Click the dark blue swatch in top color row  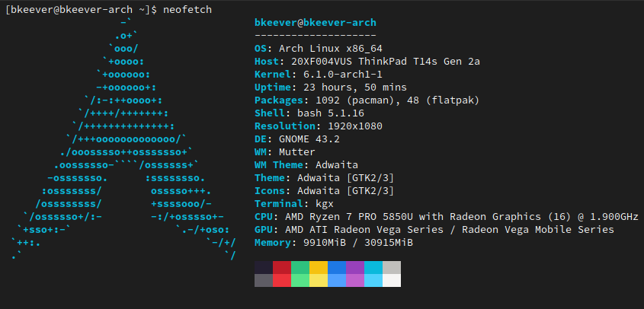coord(337,268)
